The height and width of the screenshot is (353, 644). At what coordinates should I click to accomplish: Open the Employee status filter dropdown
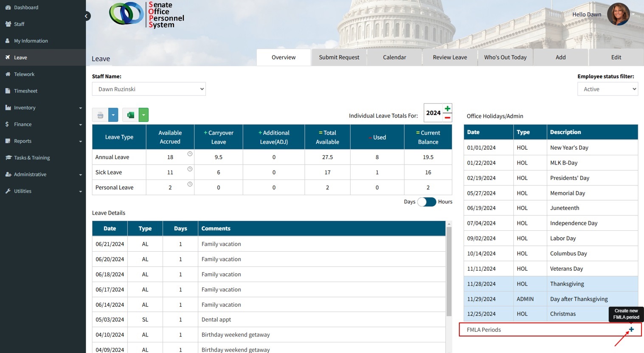[x=607, y=89]
